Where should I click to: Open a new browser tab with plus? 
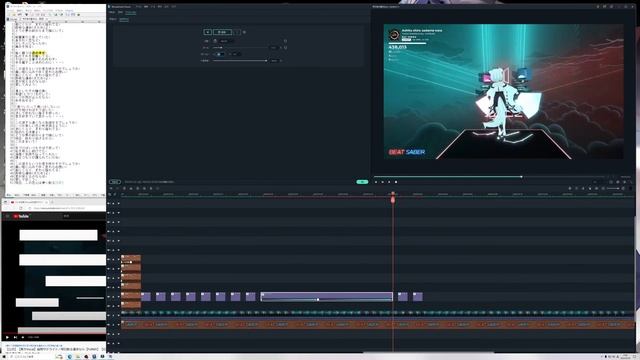[52, 202]
